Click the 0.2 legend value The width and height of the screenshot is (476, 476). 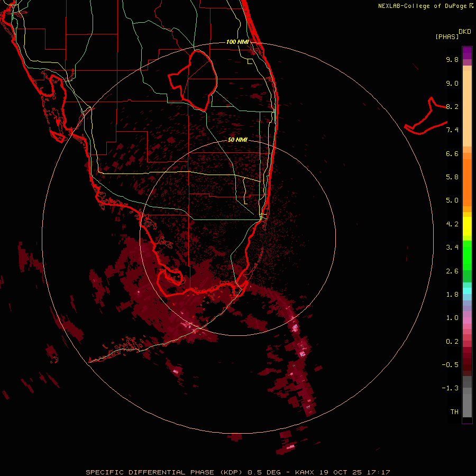tap(452, 342)
